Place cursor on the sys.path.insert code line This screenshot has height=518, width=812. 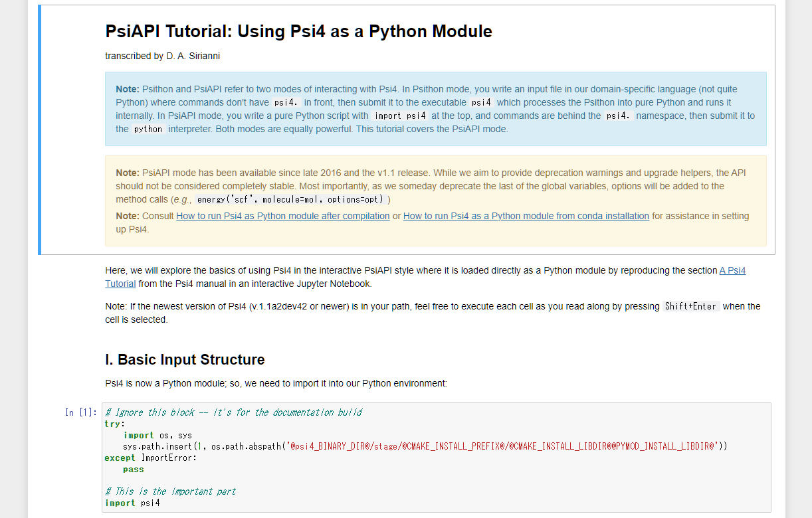(425, 446)
